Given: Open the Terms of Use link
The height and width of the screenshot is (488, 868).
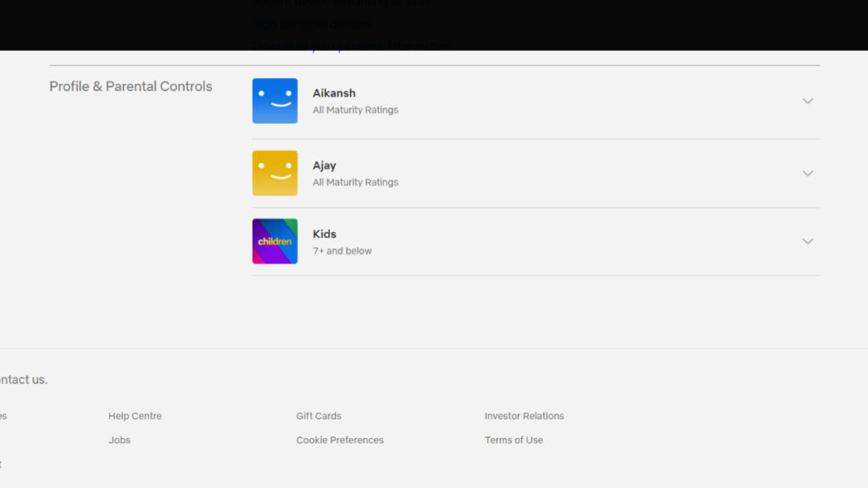Looking at the screenshot, I should (x=514, y=440).
